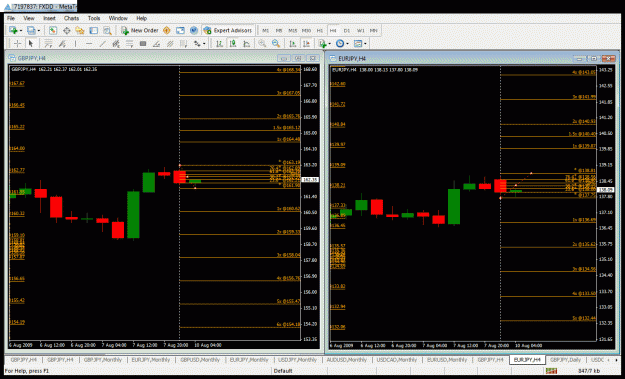
Task: Open the Window menu
Action: [x=118, y=18]
